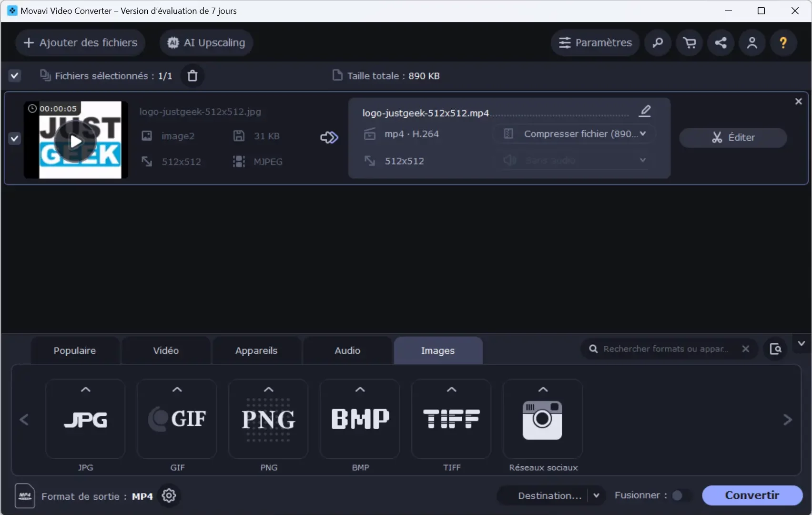Switch to Appareils tab
The width and height of the screenshot is (812, 515).
pyautogui.click(x=256, y=350)
